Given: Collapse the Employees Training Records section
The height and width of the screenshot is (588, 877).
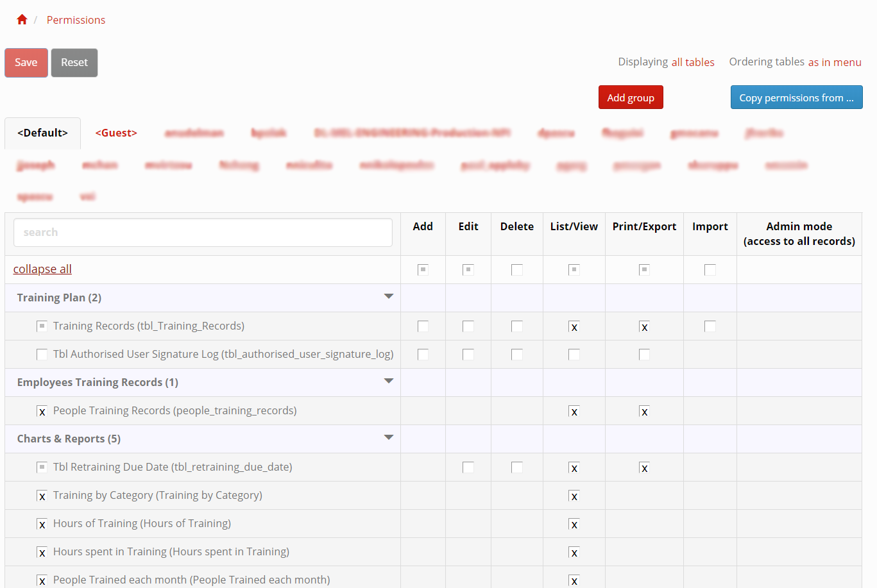Looking at the screenshot, I should pyautogui.click(x=389, y=381).
